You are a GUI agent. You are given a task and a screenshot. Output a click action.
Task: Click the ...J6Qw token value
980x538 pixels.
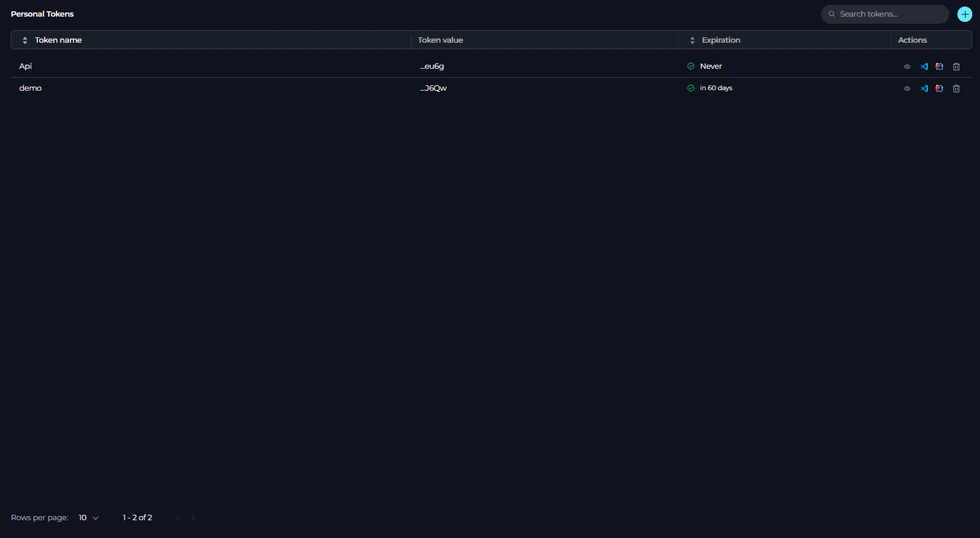click(x=434, y=88)
